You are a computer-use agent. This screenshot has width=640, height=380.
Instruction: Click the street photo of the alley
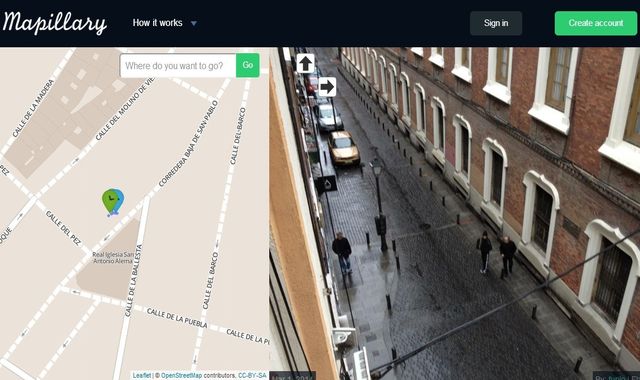coord(455,213)
